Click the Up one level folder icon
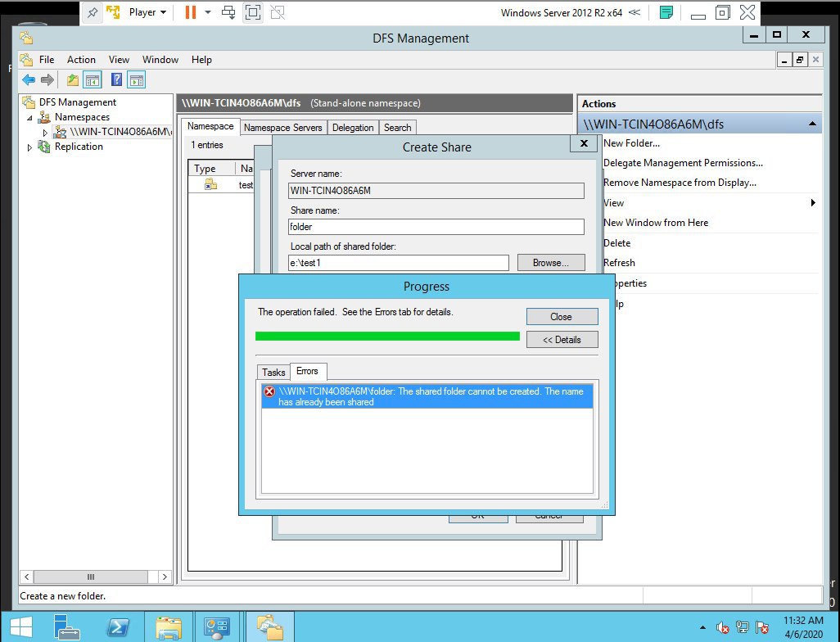The image size is (840, 642). [x=72, y=80]
